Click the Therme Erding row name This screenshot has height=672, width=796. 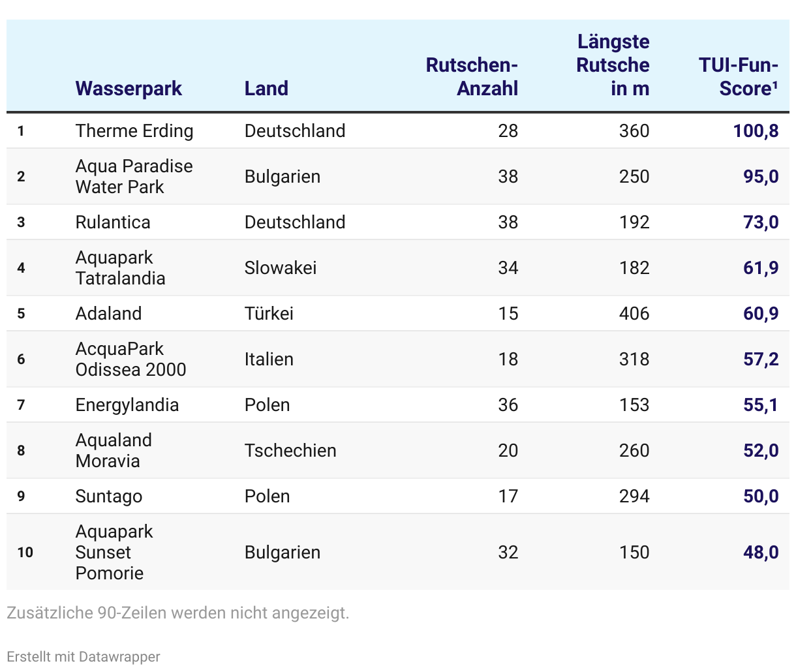click(x=134, y=130)
